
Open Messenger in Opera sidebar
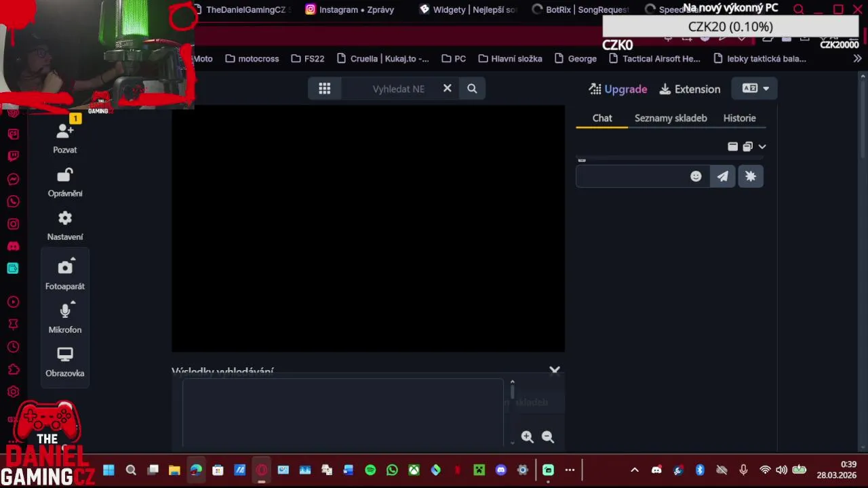tap(13, 179)
